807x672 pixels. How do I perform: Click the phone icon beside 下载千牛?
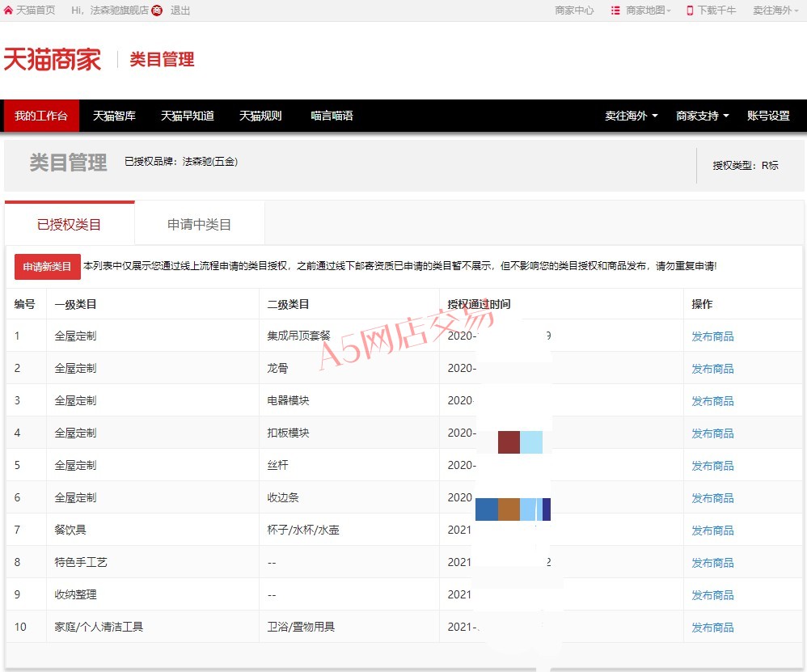point(691,11)
